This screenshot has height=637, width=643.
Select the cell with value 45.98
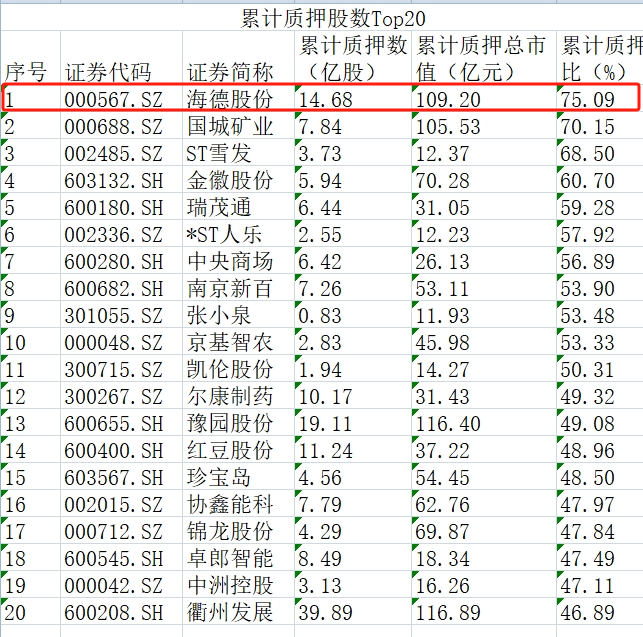pyautogui.click(x=484, y=342)
